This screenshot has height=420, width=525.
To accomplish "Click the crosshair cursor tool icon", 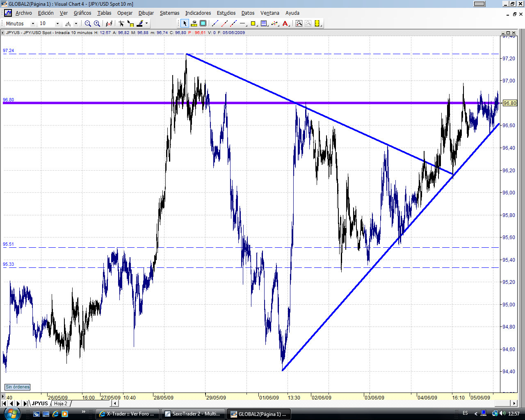I will [x=121, y=24].
